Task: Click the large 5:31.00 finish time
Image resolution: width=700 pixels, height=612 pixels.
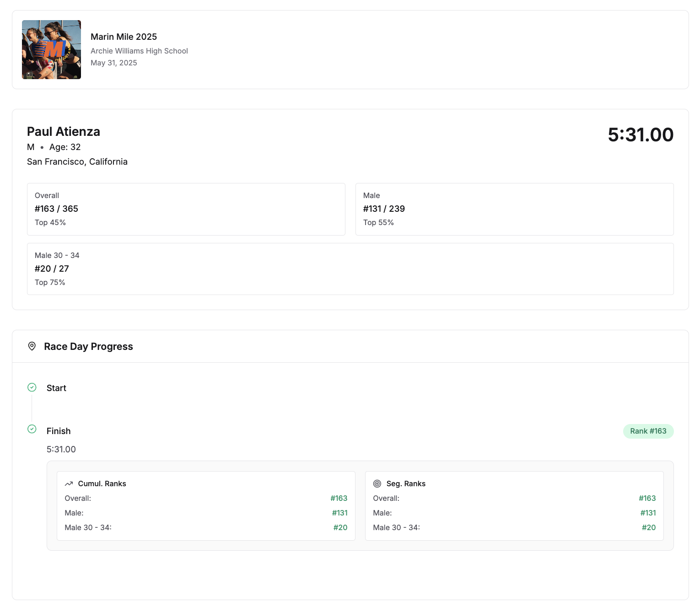Action: (641, 134)
